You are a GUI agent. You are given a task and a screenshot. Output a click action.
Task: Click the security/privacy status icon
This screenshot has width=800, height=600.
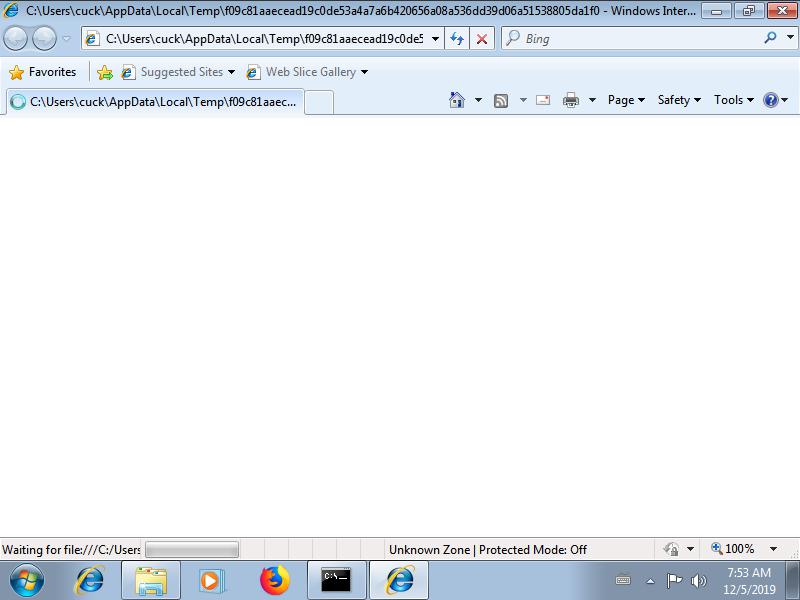point(671,549)
